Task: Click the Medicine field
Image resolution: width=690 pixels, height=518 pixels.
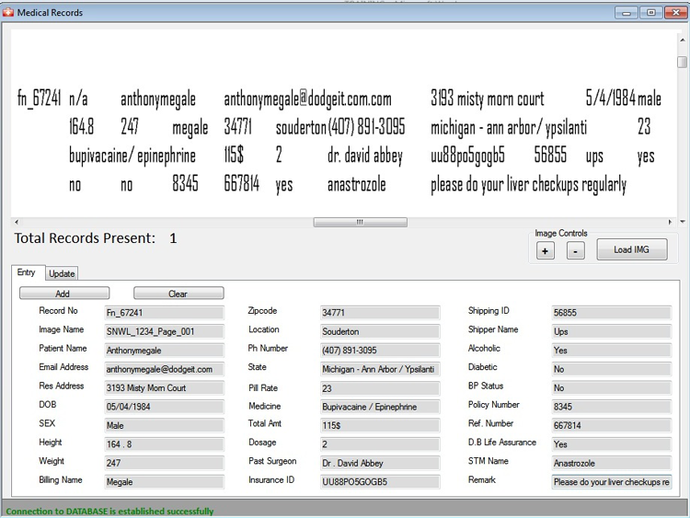Action: pyautogui.click(x=380, y=407)
